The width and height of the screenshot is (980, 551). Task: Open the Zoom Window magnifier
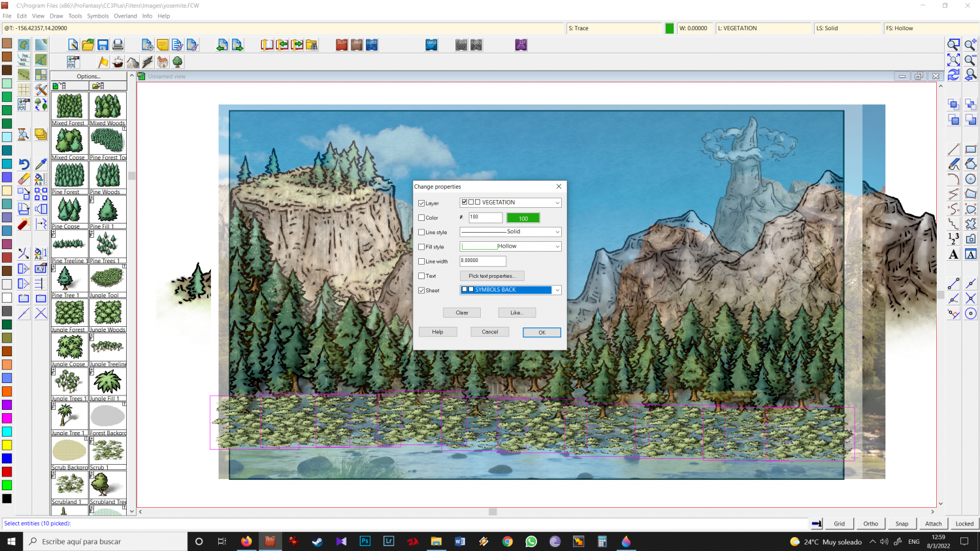954,44
